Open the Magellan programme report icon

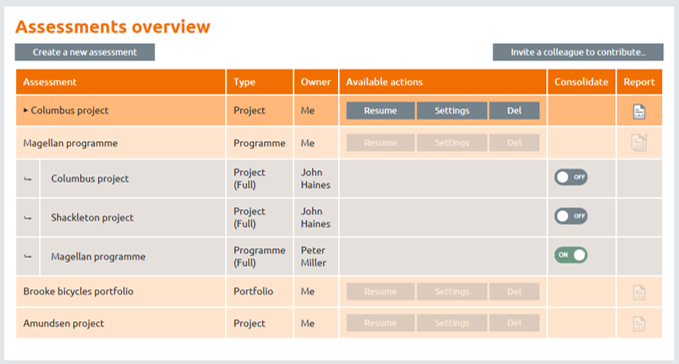(639, 142)
